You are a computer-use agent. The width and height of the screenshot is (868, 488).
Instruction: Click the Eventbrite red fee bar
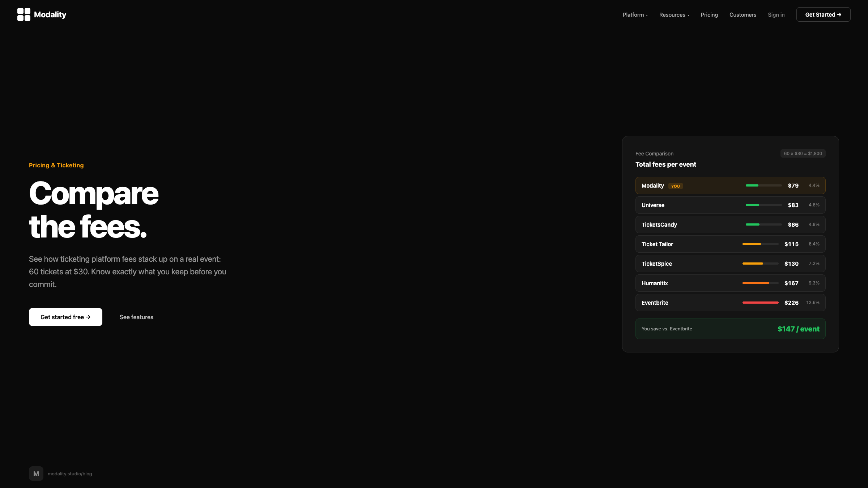click(x=761, y=303)
